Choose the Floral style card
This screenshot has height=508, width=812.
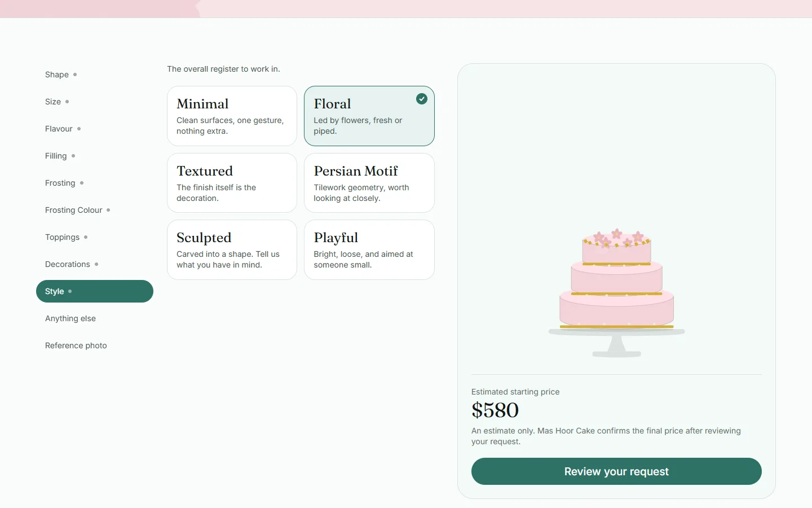click(x=369, y=116)
